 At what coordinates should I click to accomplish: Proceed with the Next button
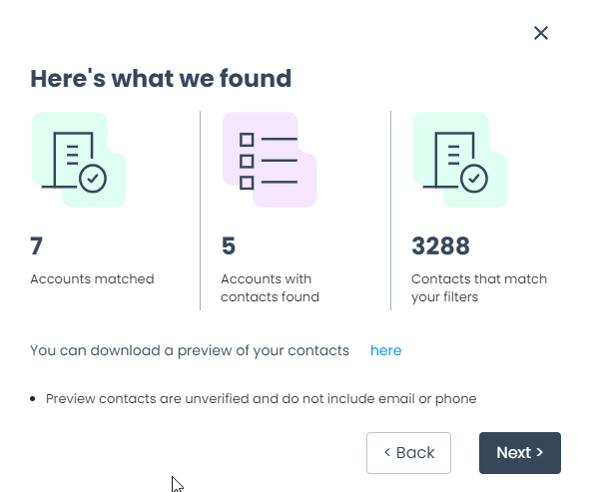pyautogui.click(x=520, y=453)
